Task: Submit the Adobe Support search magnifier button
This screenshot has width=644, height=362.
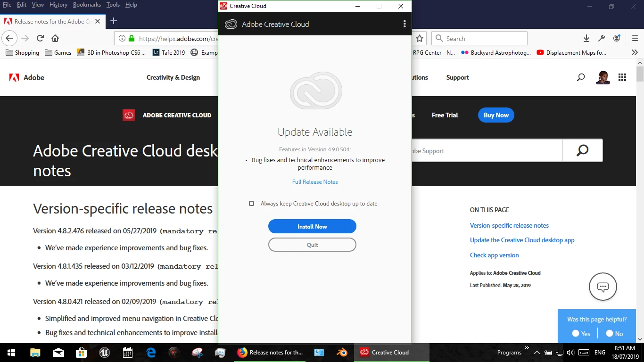Action: click(x=583, y=151)
